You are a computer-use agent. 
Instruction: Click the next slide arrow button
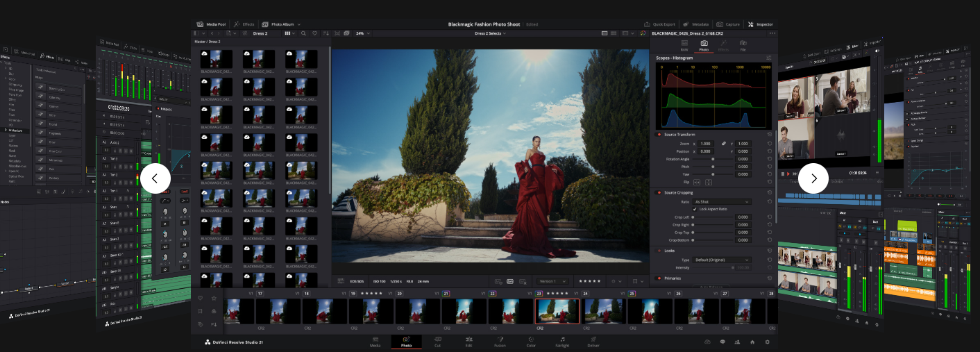click(x=813, y=178)
